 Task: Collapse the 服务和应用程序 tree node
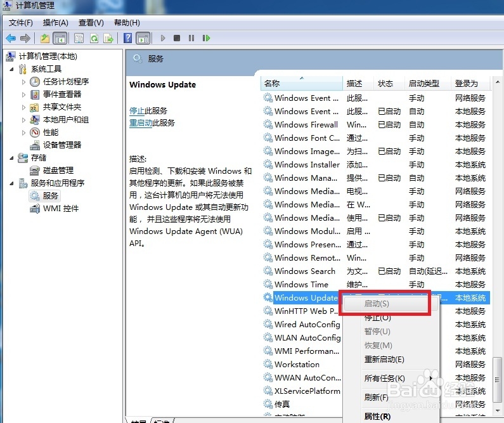pyautogui.click(x=11, y=183)
